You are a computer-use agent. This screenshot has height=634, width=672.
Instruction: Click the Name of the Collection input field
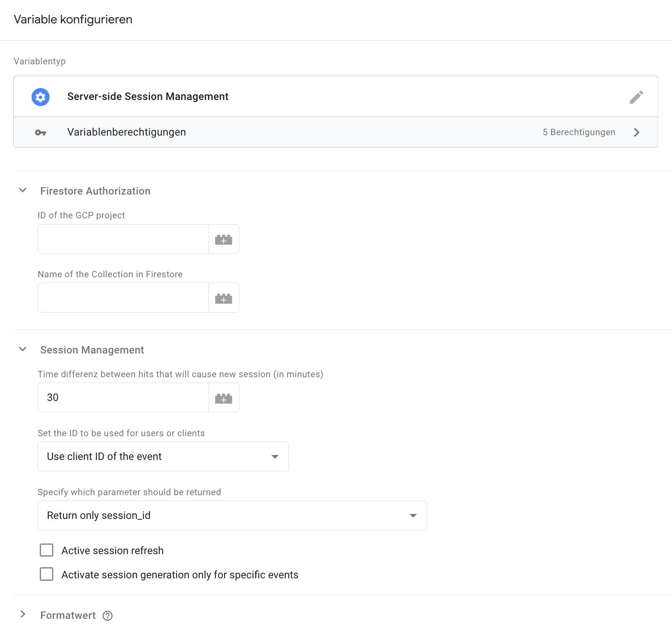[122, 298]
